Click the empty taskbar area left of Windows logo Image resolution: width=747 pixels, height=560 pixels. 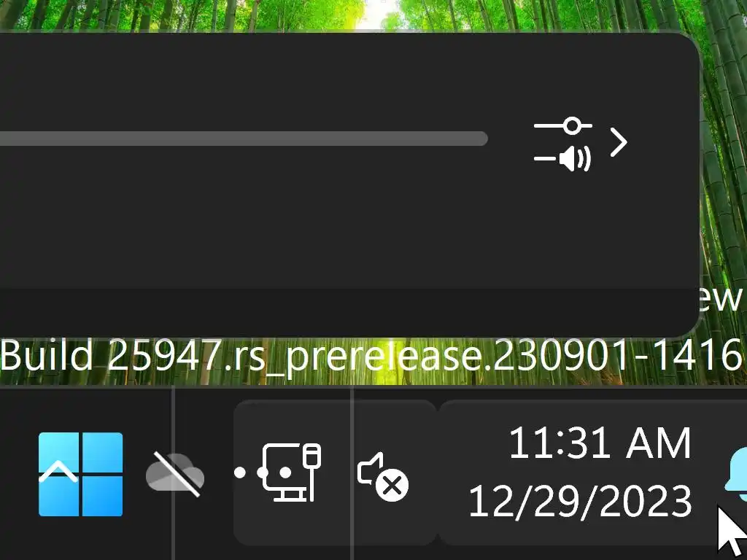(18, 474)
